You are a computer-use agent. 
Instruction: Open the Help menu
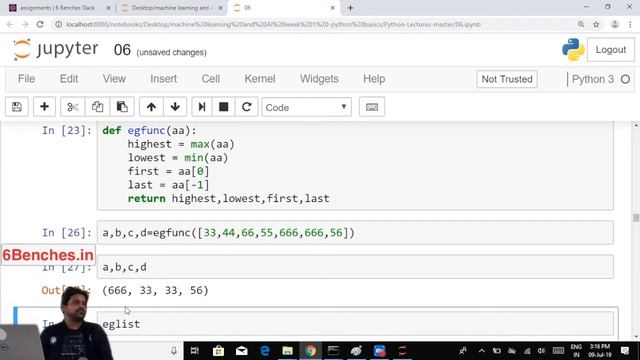coord(374,79)
